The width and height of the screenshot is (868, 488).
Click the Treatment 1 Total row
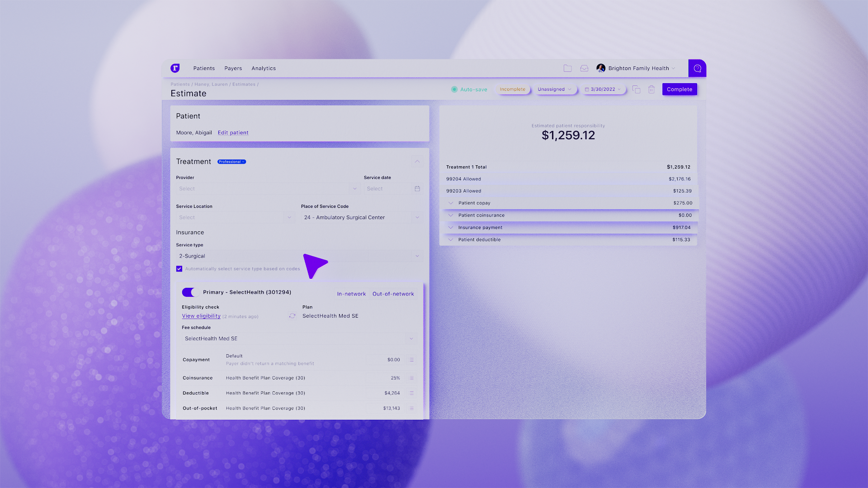[568, 167]
